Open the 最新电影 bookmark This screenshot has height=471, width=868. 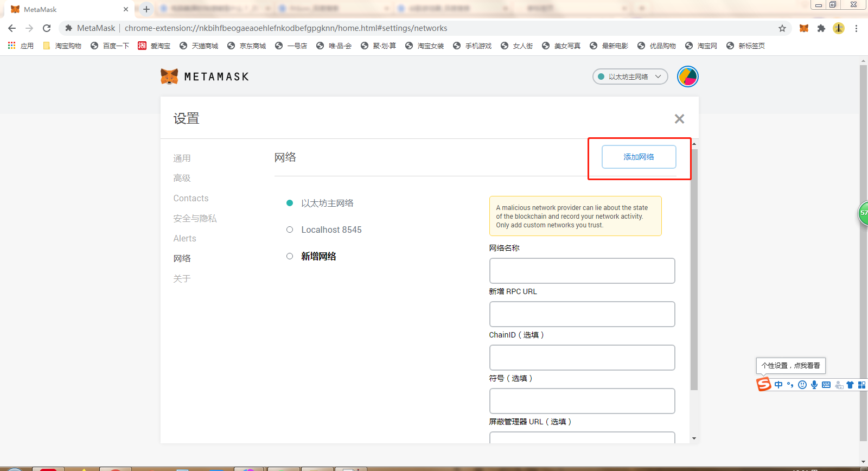609,46
